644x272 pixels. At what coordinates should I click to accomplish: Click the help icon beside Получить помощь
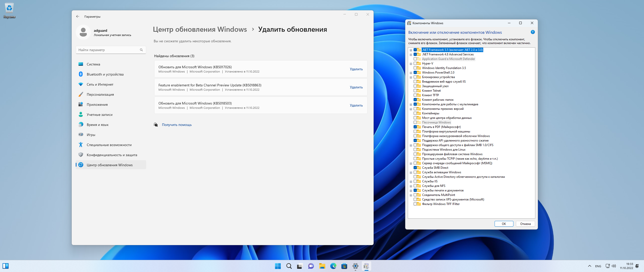pos(156,125)
